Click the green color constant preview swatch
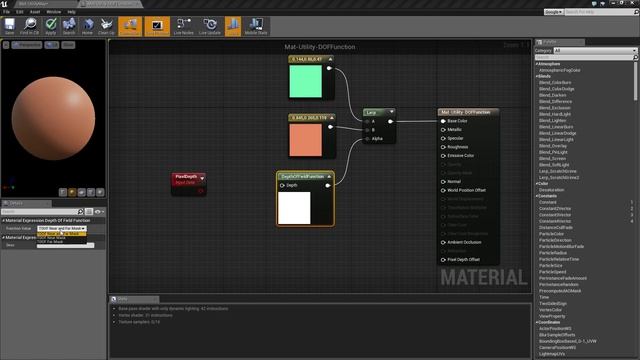This screenshot has height=360, width=640. (x=305, y=81)
